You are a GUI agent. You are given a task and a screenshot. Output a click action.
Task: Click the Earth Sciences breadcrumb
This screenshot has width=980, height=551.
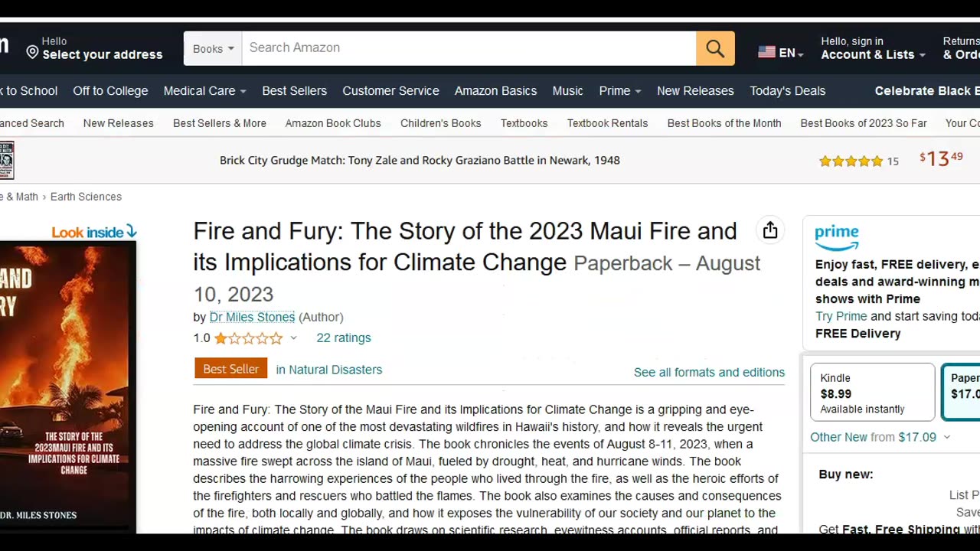(x=86, y=197)
